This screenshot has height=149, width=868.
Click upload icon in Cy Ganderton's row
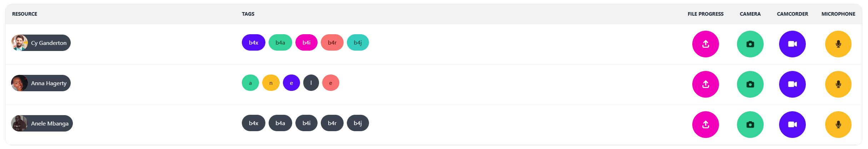pos(705,44)
